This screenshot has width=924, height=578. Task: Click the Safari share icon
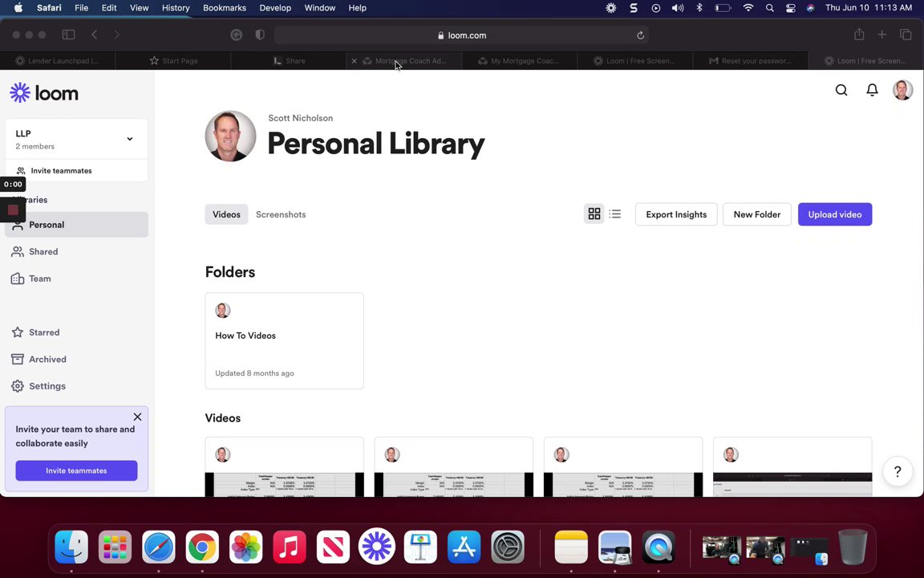click(x=859, y=35)
